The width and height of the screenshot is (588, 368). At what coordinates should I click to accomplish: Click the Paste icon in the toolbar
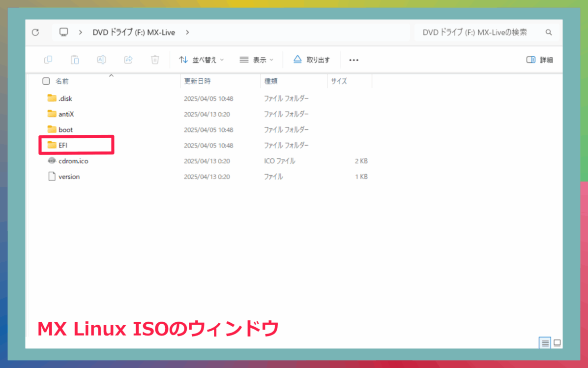(x=75, y=60)
